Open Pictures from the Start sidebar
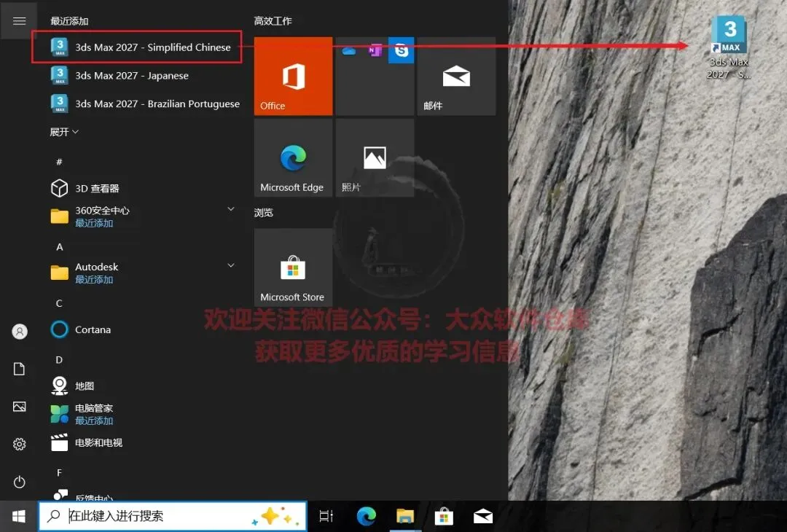 pos(19,407)
